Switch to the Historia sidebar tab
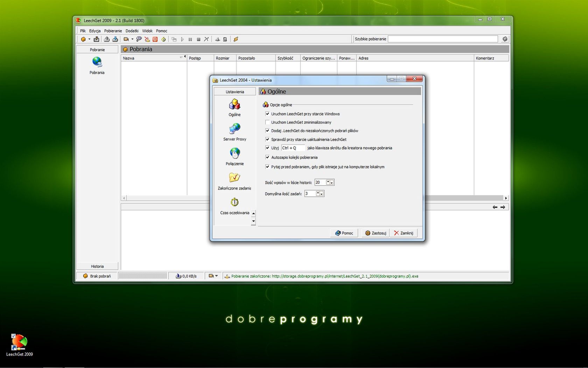 point(97,266)
